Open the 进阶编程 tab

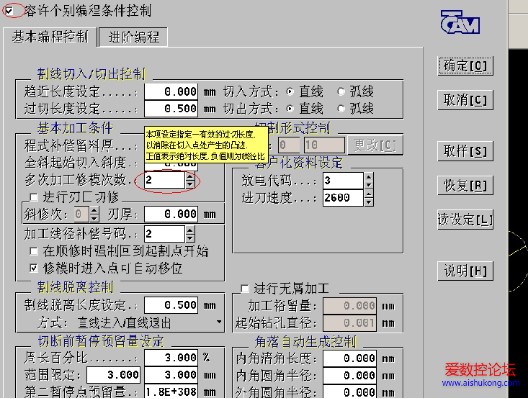pyautogui.click(x=134, y=37)
